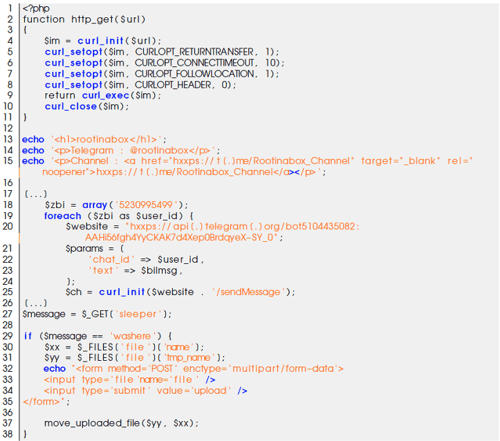
Task: Click CURLOPT_CONNECTTIMEOUT option text
Action: point(194,63)
